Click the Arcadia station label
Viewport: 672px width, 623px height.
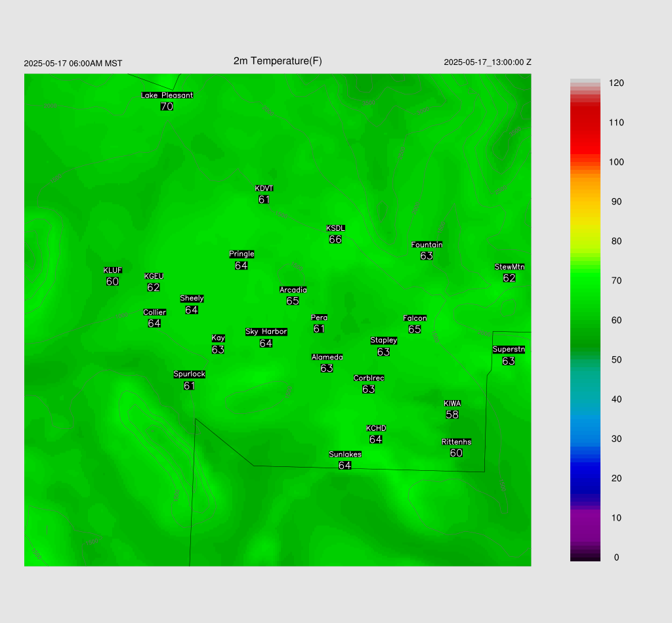tap(293, 290)
